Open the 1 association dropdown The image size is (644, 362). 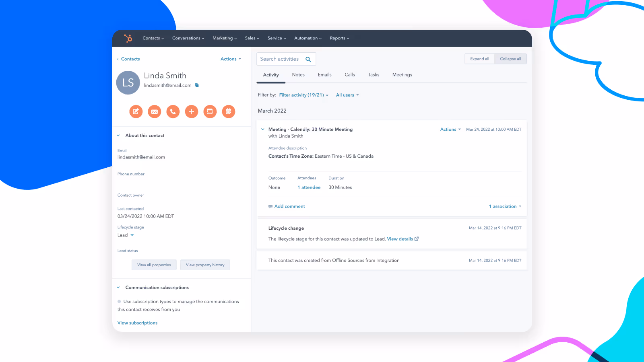505,206
